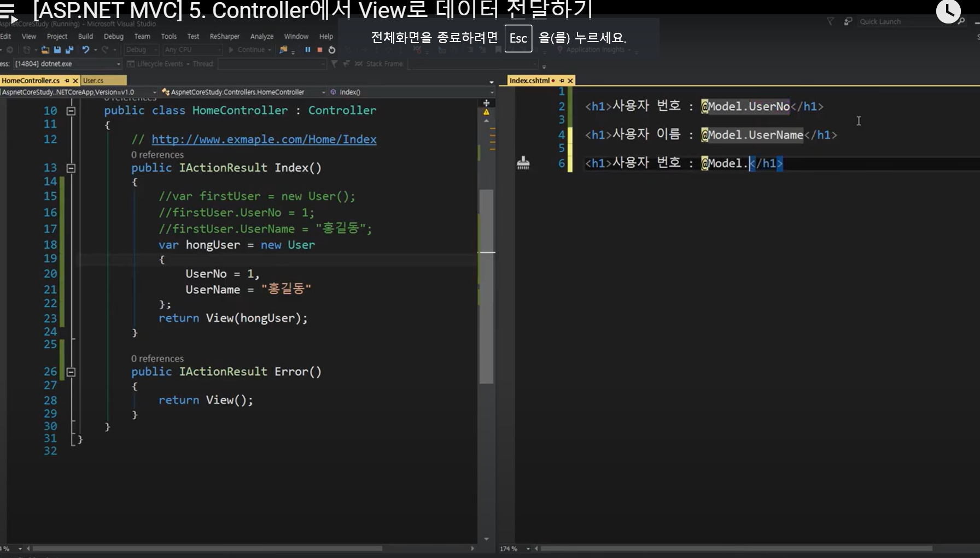
Task: Open the View menu
Action: [x=29, y=36]
